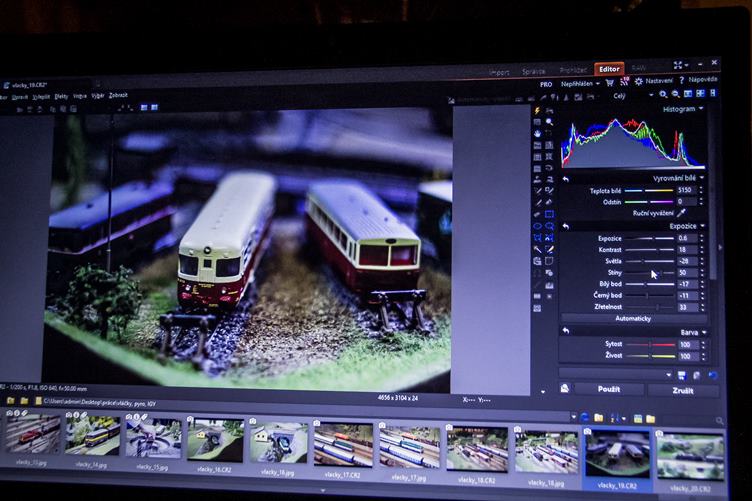Click the Použít button
This screenshot has height=501, width=752.
pyautogui.click(x=608, y=388)
